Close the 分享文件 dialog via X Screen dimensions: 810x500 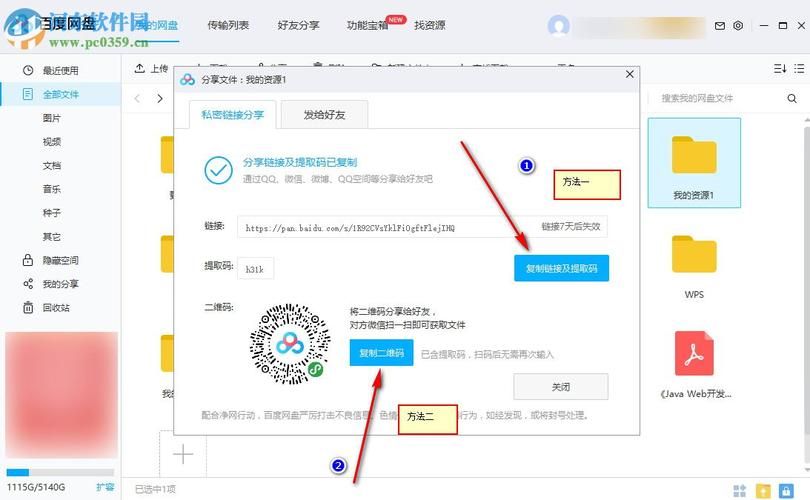point(630,74)
